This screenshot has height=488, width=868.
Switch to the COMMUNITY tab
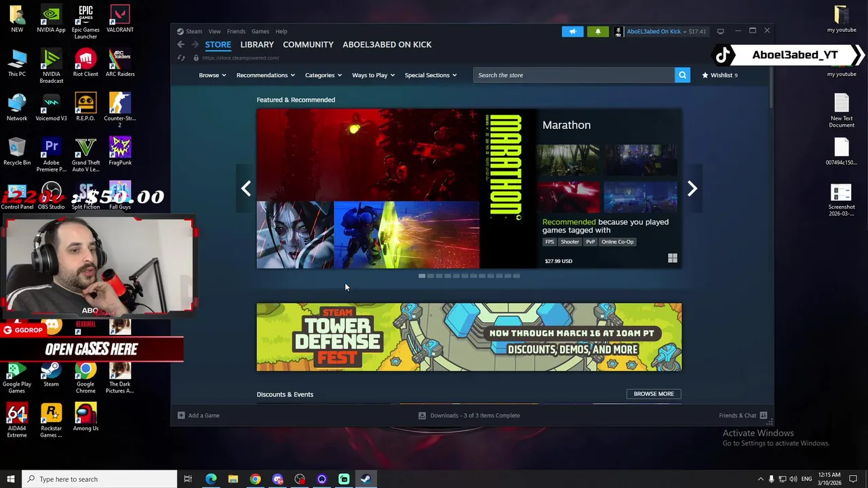(308, 45)
